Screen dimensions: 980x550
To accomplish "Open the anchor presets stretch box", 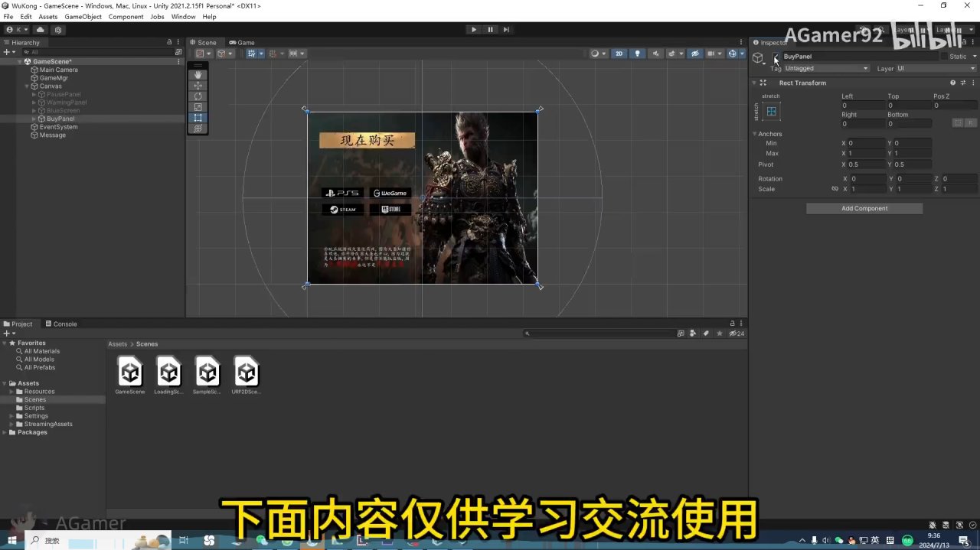I will click(x=771, y=112).
